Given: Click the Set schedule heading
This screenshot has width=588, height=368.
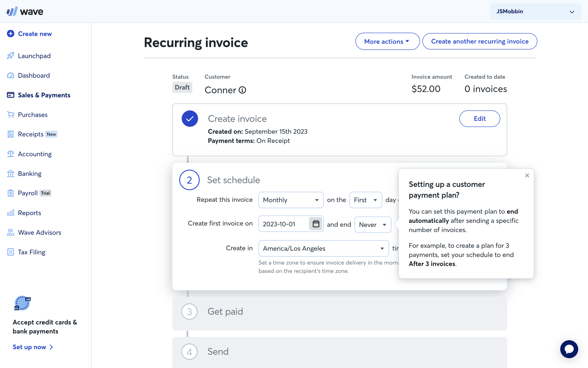Looking at the screenshot, I should [233, 180].
